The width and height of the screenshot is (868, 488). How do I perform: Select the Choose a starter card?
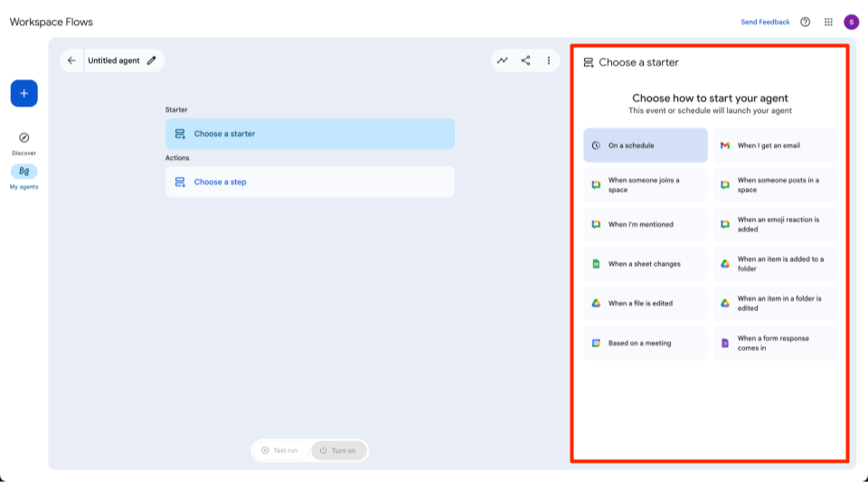point(309,134)
